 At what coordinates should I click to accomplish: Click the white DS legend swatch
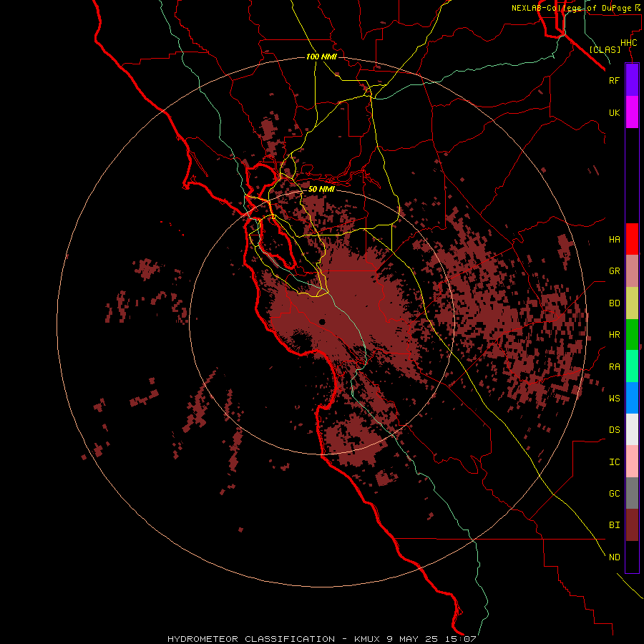point(632,429)
